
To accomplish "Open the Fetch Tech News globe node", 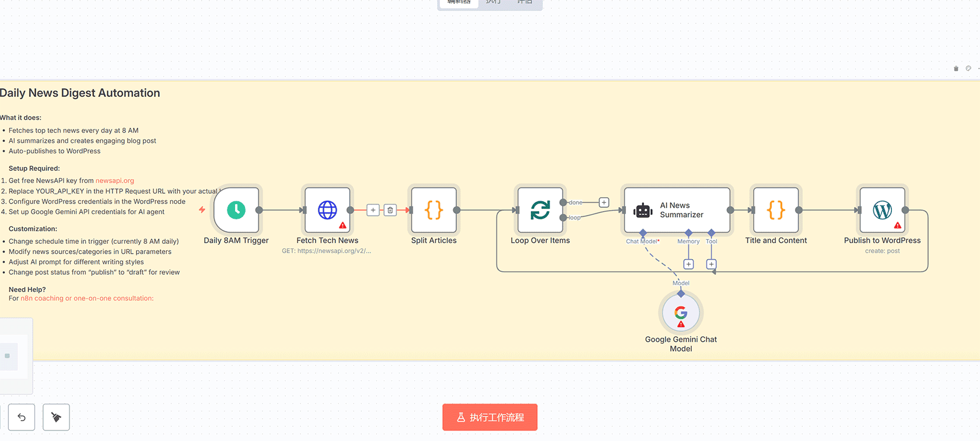I will coord(327,210).
